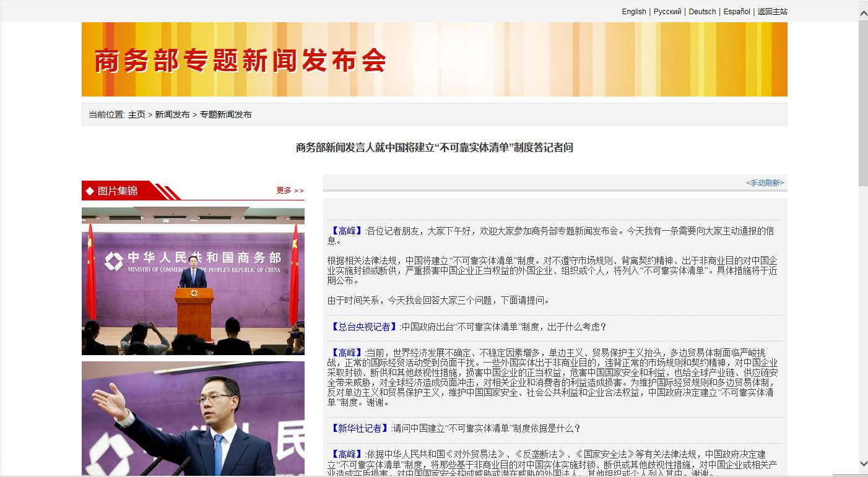Viewport: 868px width, 477px height.
Task: Click the red diamond icon beside 图片集锦
Action: (x=89, y=190)
